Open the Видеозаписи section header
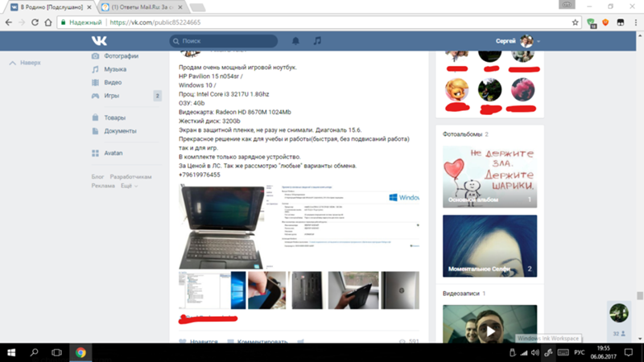644x362 pixels. tap(464, 294)
